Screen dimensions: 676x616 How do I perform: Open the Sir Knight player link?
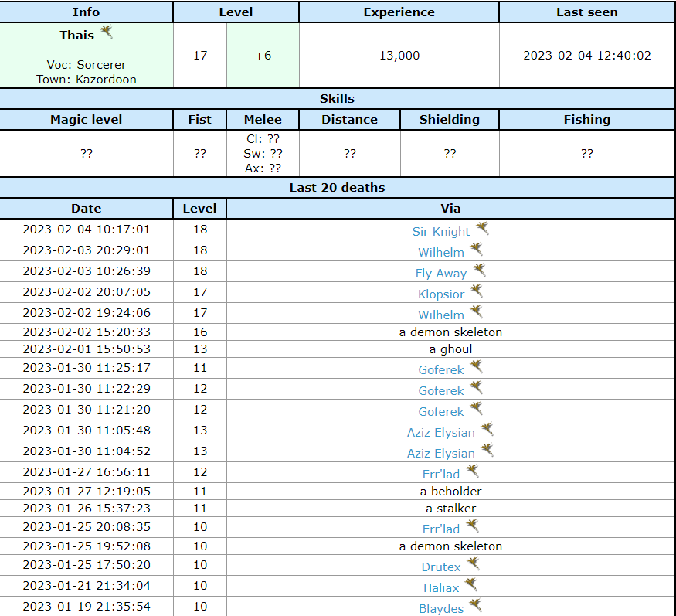coord(440,232)
